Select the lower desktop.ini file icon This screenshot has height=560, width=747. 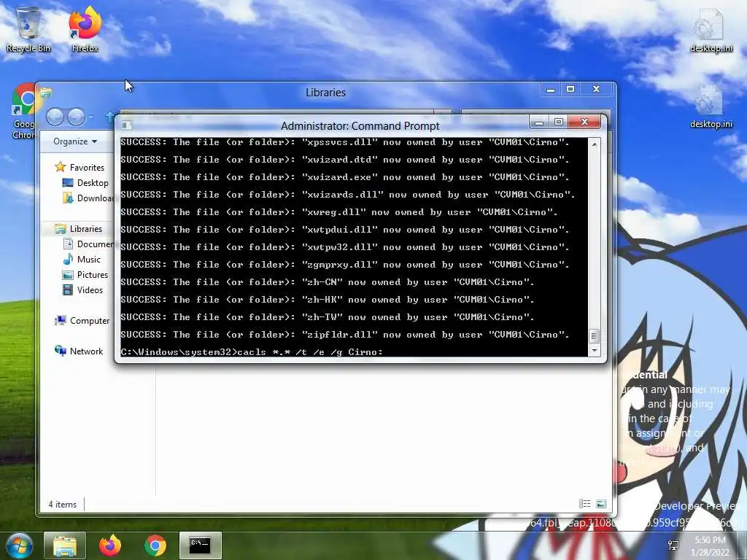[x=711, y=106]
